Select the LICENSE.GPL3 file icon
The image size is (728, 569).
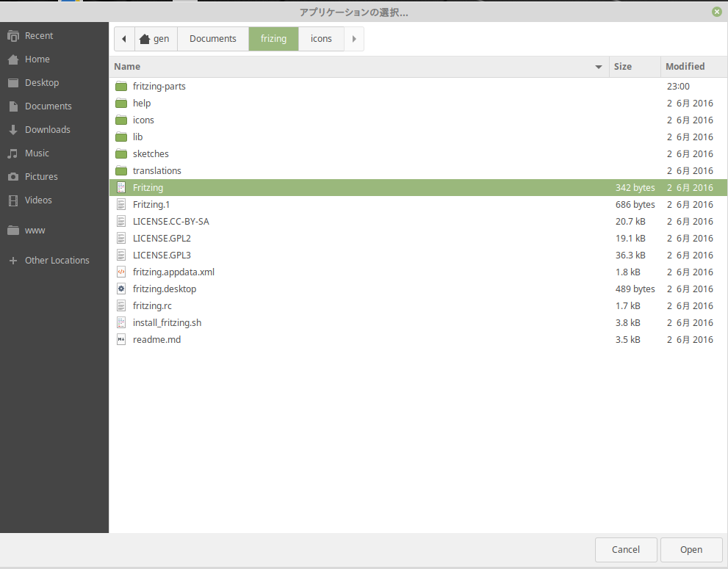[x=121, y=255]
